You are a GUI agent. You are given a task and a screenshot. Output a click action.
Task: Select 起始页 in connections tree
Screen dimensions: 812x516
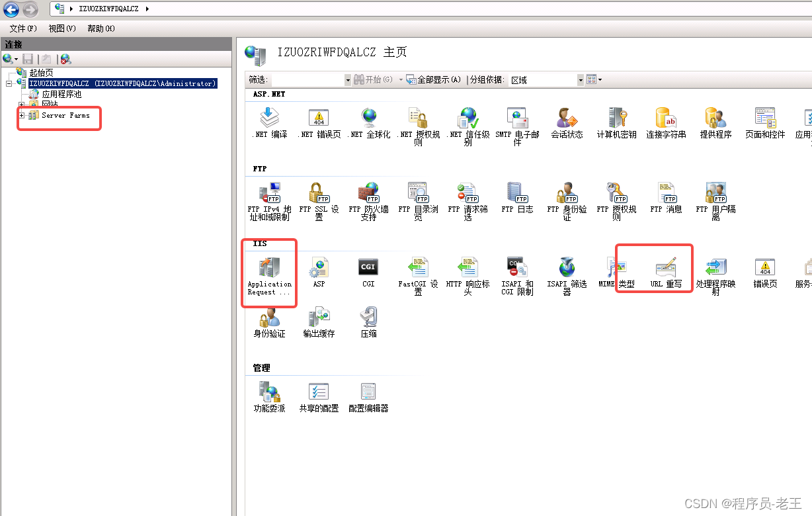[x=41, y=73]
